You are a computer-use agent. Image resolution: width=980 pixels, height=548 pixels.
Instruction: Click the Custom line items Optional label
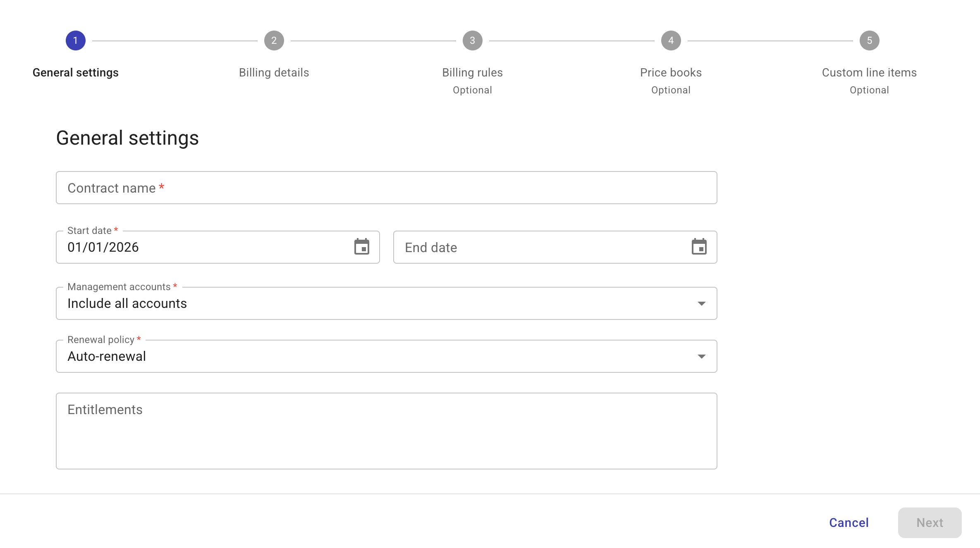[869, 90]
